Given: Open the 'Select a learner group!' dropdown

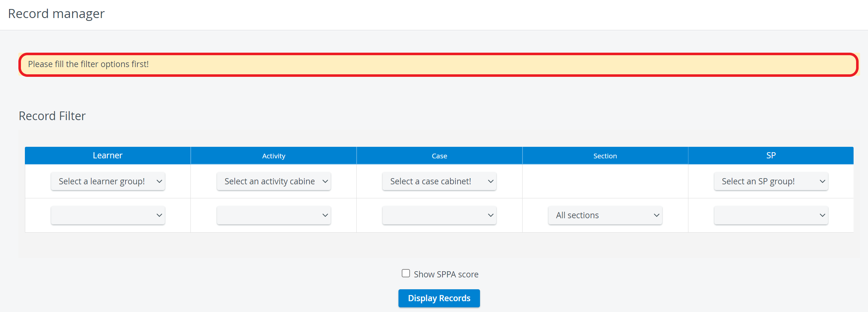Looking at the screenshot, I should coord(108,181).
